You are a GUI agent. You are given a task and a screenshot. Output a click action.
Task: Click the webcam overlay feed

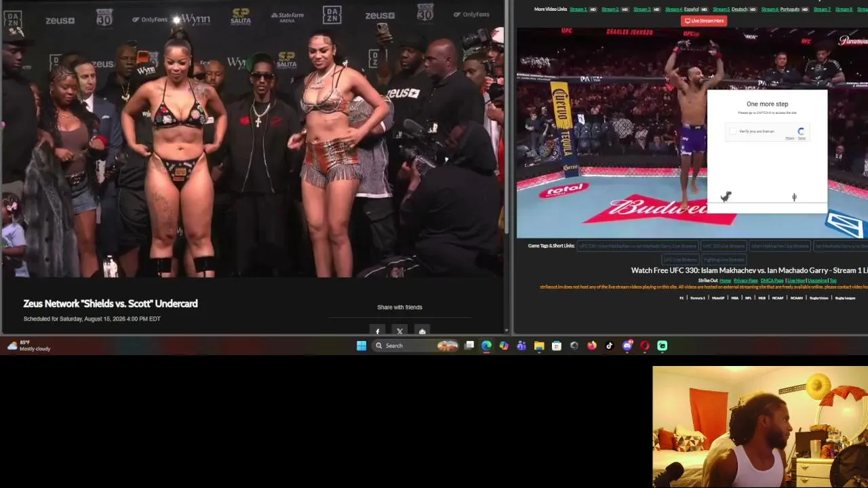click(x=760, y=427)
